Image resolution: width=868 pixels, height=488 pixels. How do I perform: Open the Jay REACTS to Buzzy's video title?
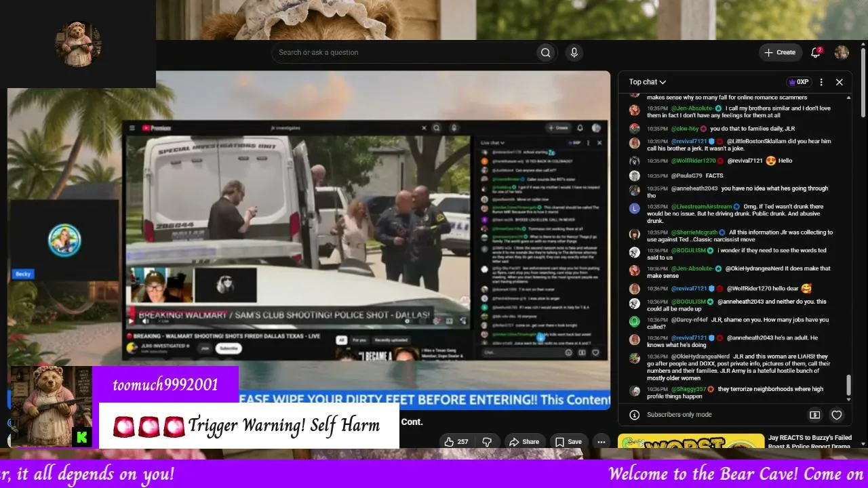pyautogui.click(x=810, y=442)
